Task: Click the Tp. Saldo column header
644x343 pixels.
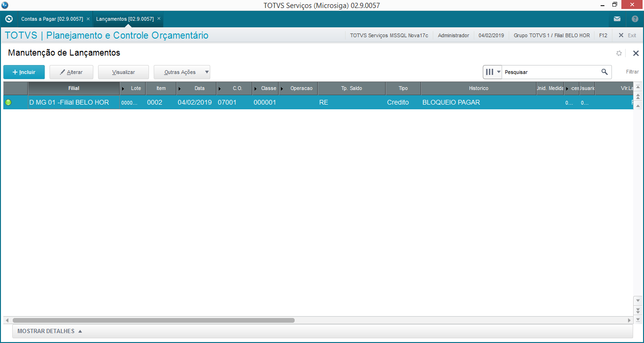Action: [x=352, y=89]
